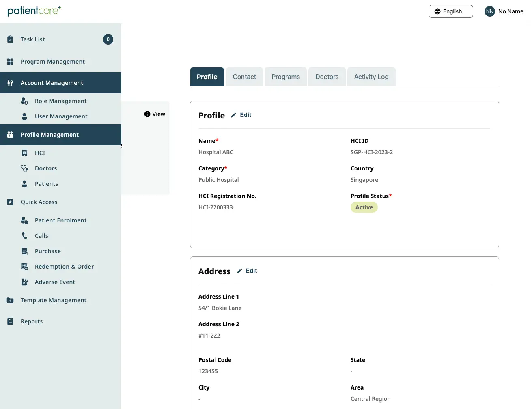
Task: Open the English language selector
Action: click(450, 11)
